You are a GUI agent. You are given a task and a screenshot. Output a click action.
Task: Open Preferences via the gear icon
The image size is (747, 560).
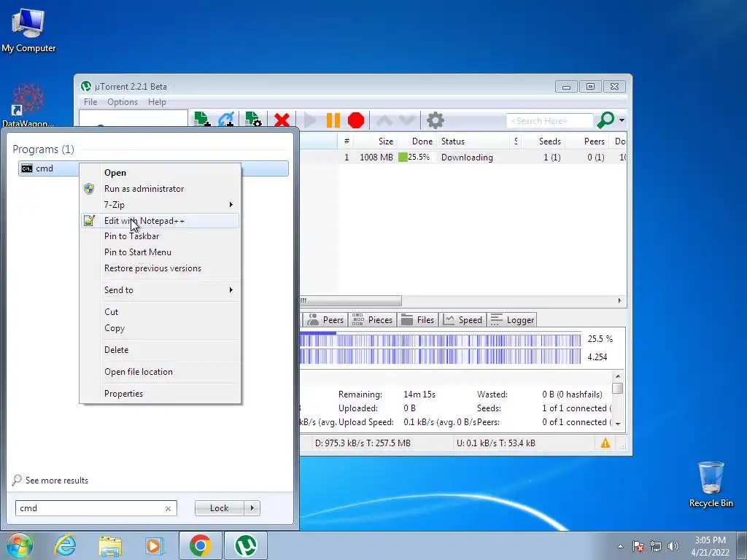(x=435, y=120)
